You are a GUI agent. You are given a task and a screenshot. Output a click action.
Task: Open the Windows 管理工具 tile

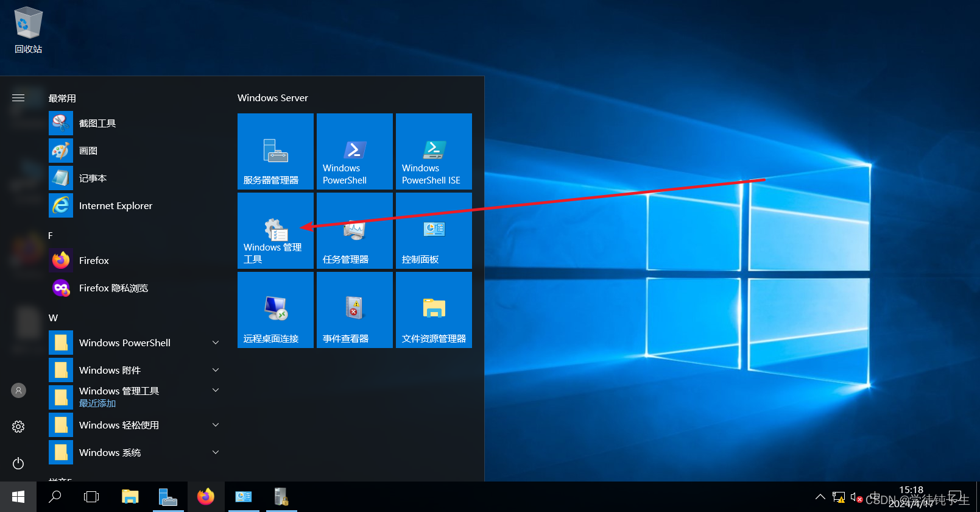[275, 230]
